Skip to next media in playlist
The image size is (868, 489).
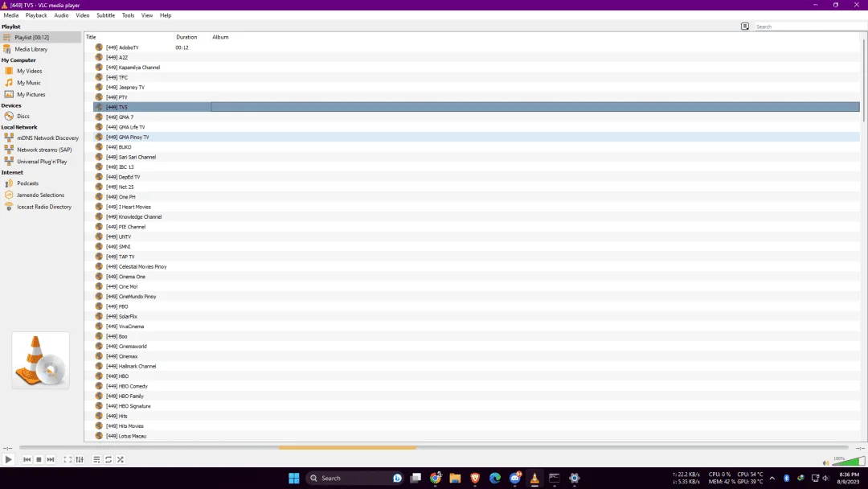pyautogui.click(x=51, y=460)
